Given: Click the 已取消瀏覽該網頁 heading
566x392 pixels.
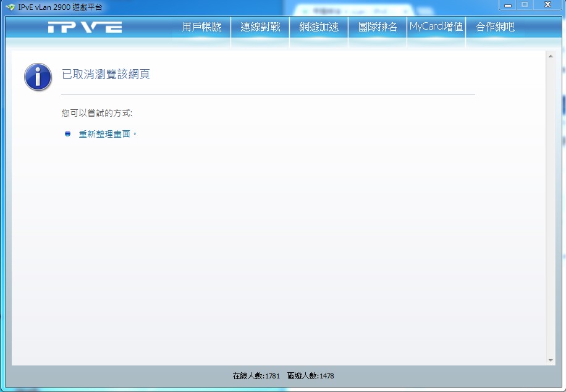Looking at the screenshot, I should point(106,74).
